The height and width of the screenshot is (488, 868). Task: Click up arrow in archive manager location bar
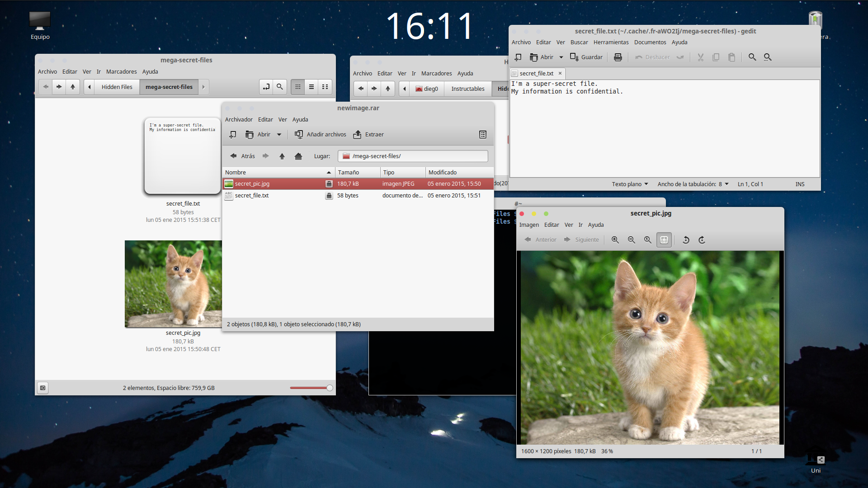[x=282, y=156]
